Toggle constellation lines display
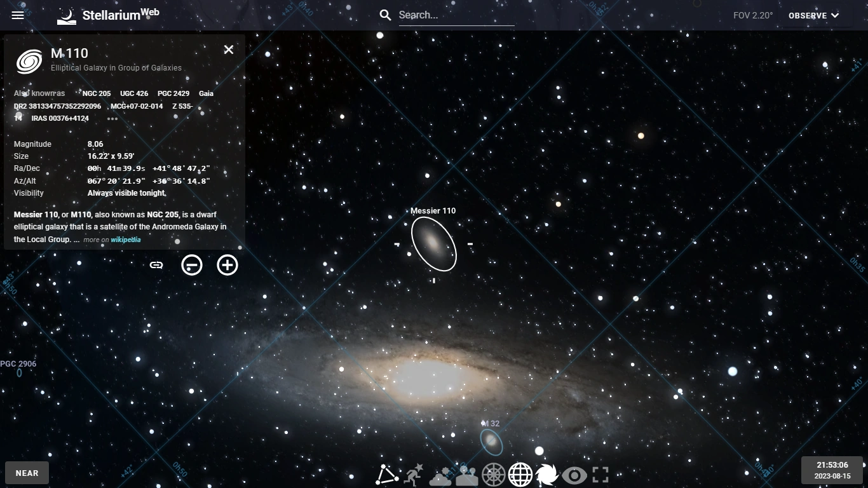Viewport: 868px width, 488px height. pyautogui.click(x=386, y=475)
